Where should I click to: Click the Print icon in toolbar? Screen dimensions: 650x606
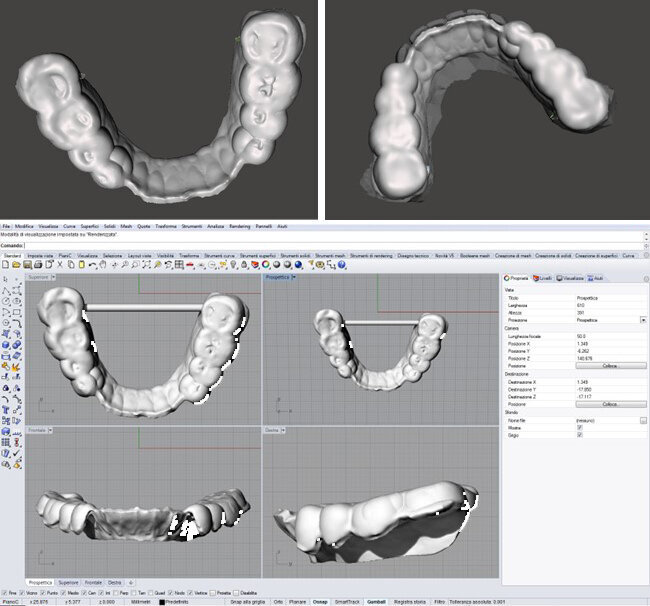click(x=36, y=263)
